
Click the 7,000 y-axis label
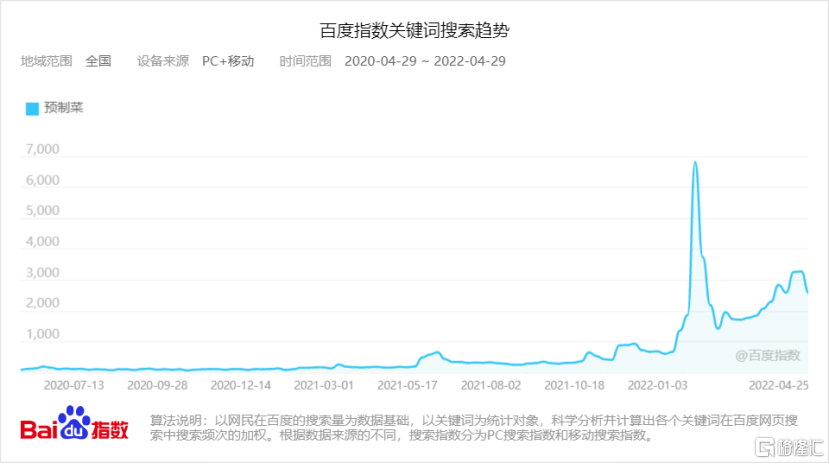[42, 149]
